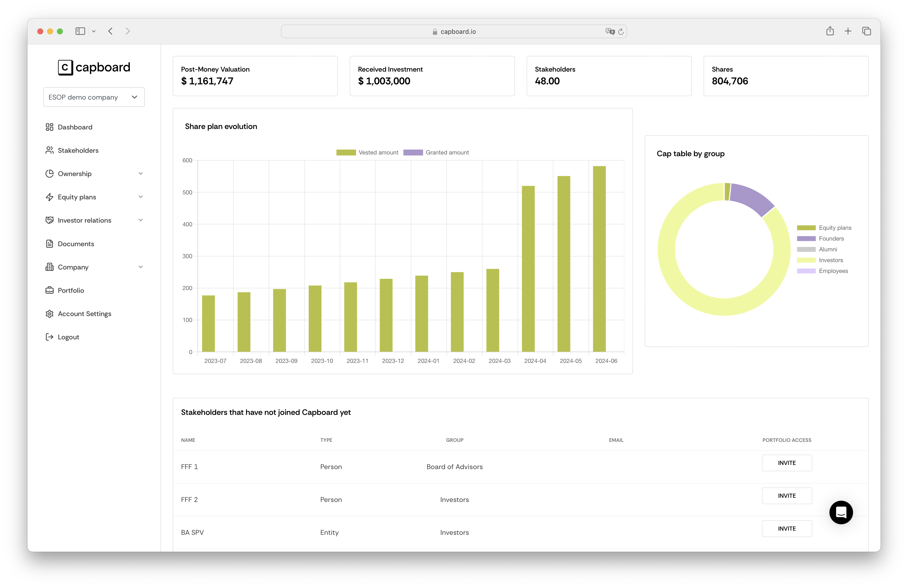Toggle Vested amount legend in chart
Viewport: 908px width, 588px height.
pyautogui.click(x=367, y=153)
